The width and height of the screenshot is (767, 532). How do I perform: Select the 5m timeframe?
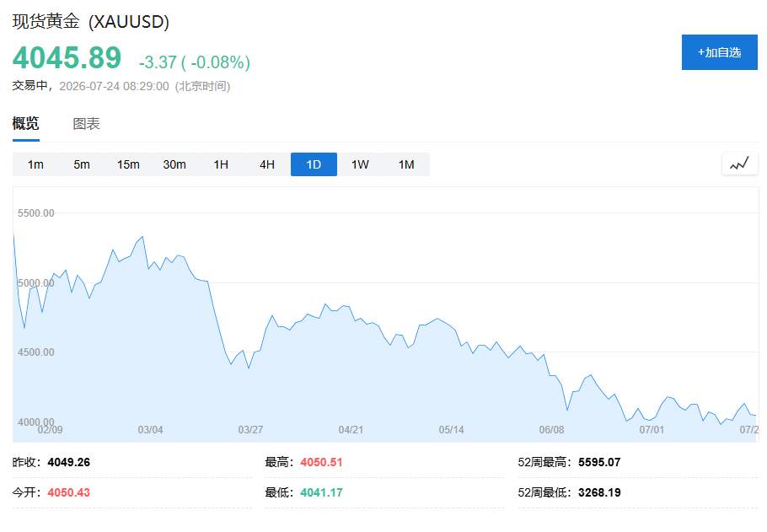(x=82, y=164)
